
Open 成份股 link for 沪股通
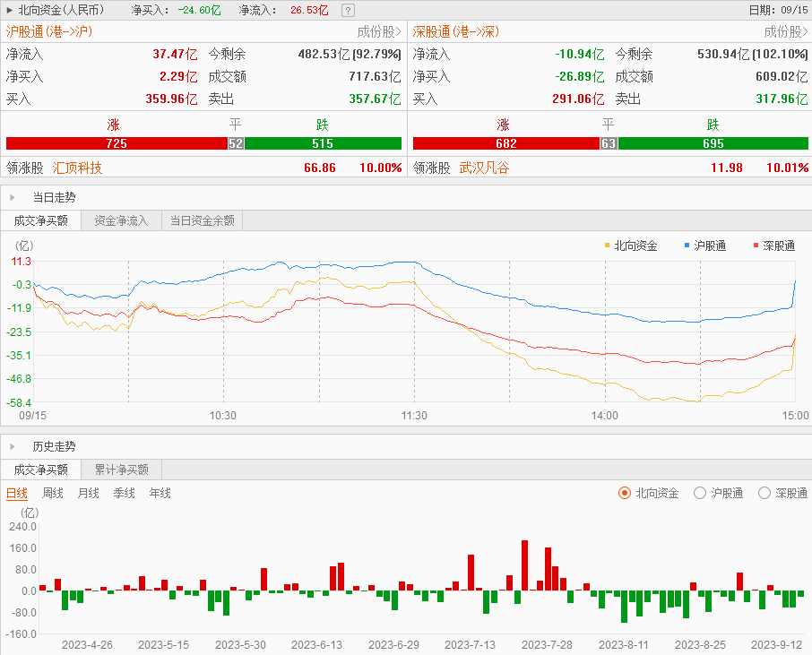coord(379,31)
